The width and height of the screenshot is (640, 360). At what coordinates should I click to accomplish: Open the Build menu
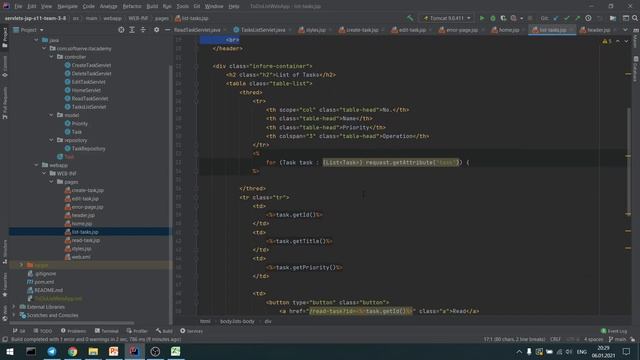[152, 7]
